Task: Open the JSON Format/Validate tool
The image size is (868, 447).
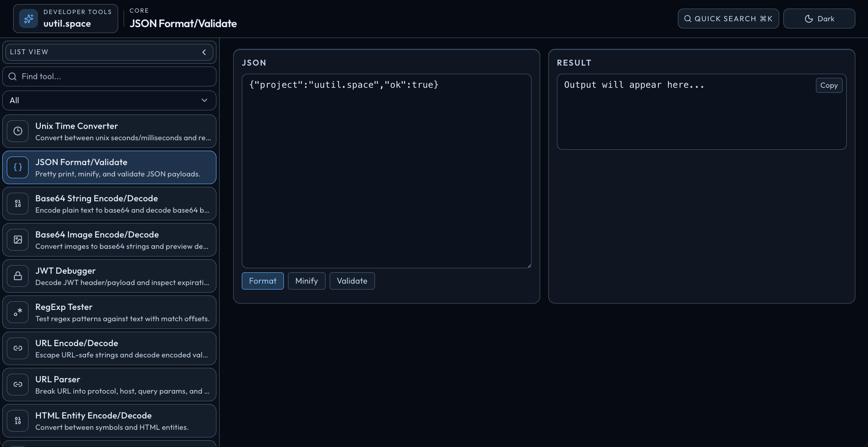Action: [x=109, y=167]
